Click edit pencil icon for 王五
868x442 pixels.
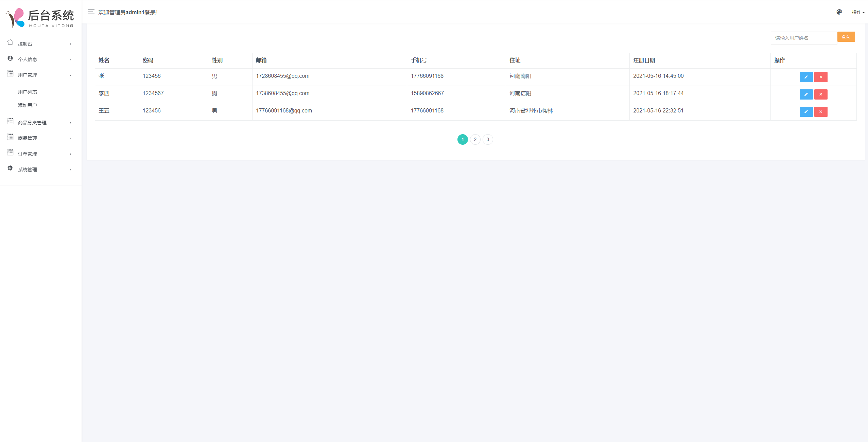[806, 112]
